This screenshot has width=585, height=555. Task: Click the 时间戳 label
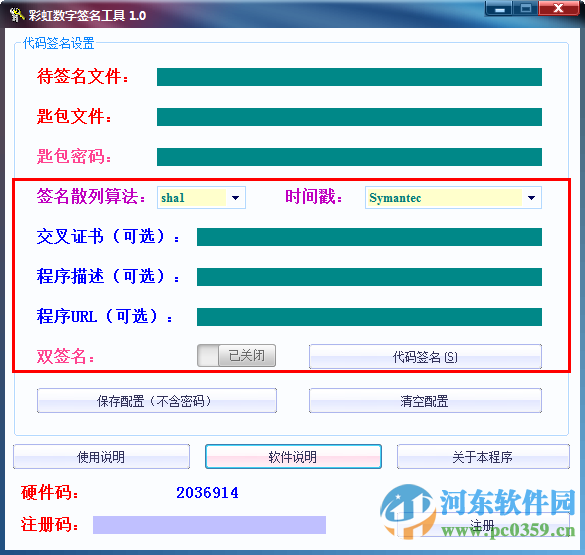coord(314,196)
